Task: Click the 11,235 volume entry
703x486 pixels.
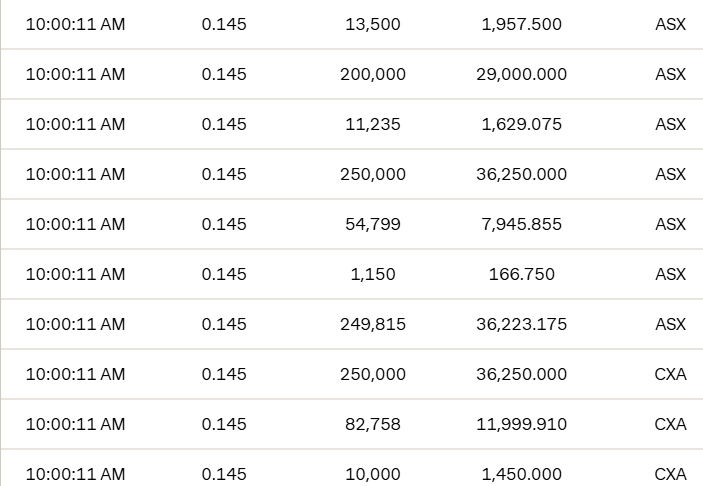Action: 373,124
